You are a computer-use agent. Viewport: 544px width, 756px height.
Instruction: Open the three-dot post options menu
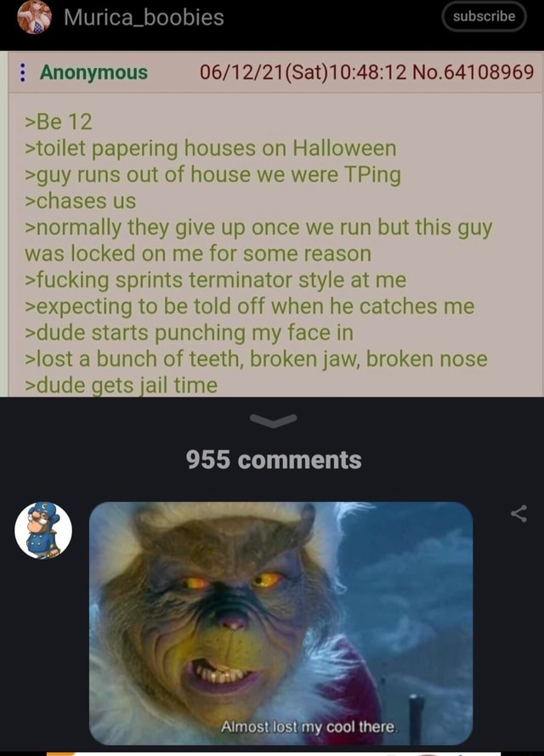tap(22, 72)
